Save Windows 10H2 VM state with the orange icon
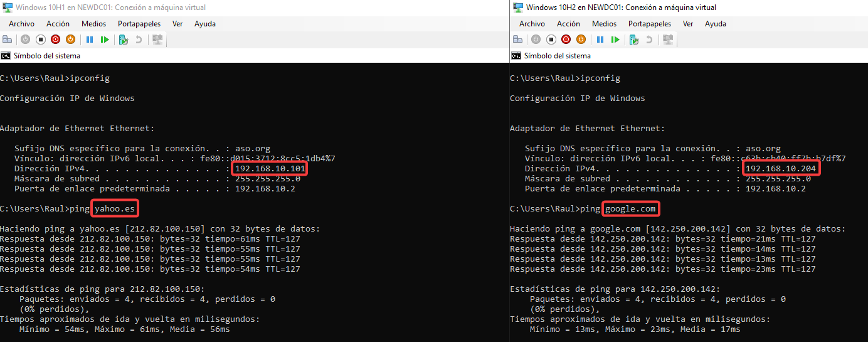Screen dimensions: 868x342 [581, 40]
